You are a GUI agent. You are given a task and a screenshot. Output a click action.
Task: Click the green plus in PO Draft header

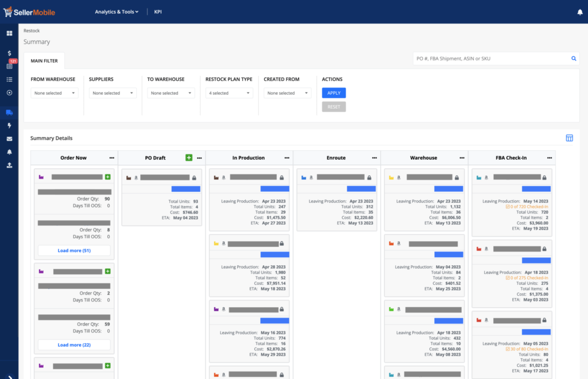click(189, 158)
